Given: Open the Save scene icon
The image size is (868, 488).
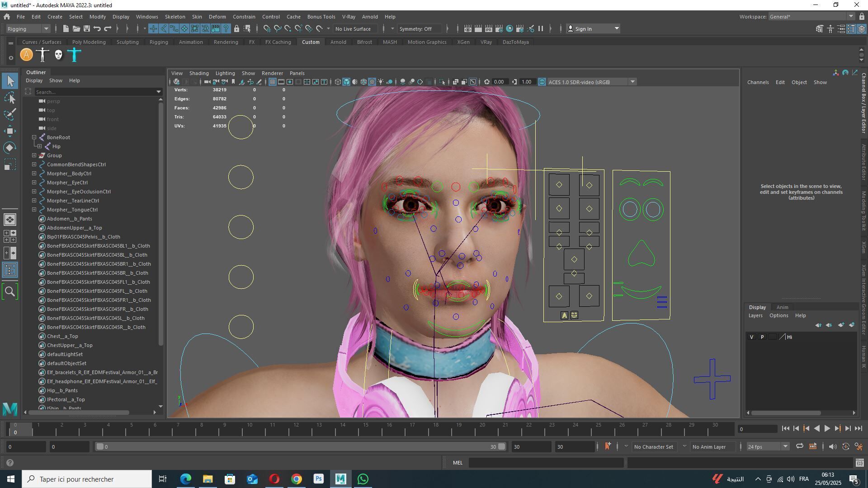Looking at the screenshot, I should pyautogui.click(x=87, y=29).
